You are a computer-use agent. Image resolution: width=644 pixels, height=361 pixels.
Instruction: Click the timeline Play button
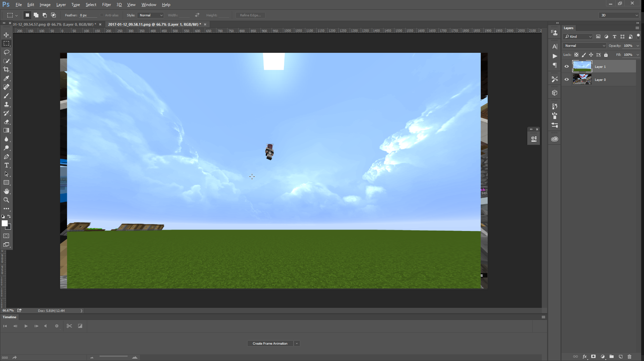[x=26, y=326]
